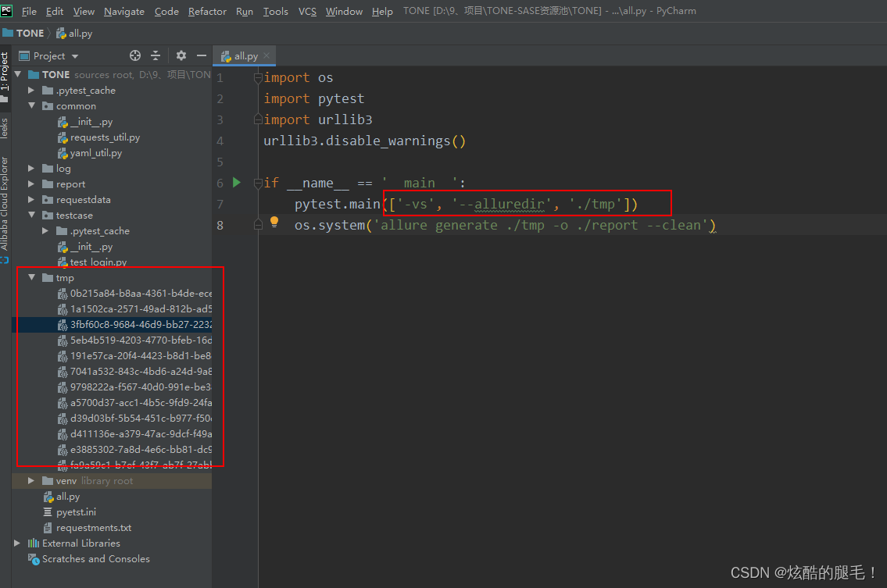This screenshot has width=887, height=588.
Task: Click the locate-in-project target icon
Action: (x=134, y=55)
